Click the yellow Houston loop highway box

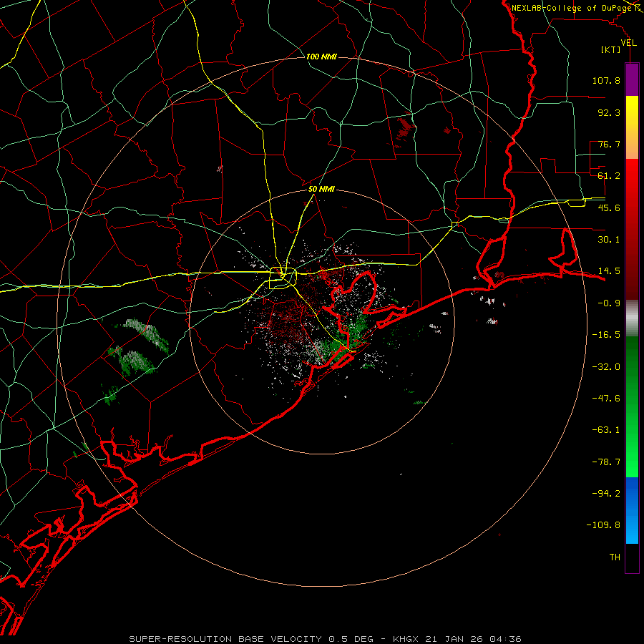(283, 278)
